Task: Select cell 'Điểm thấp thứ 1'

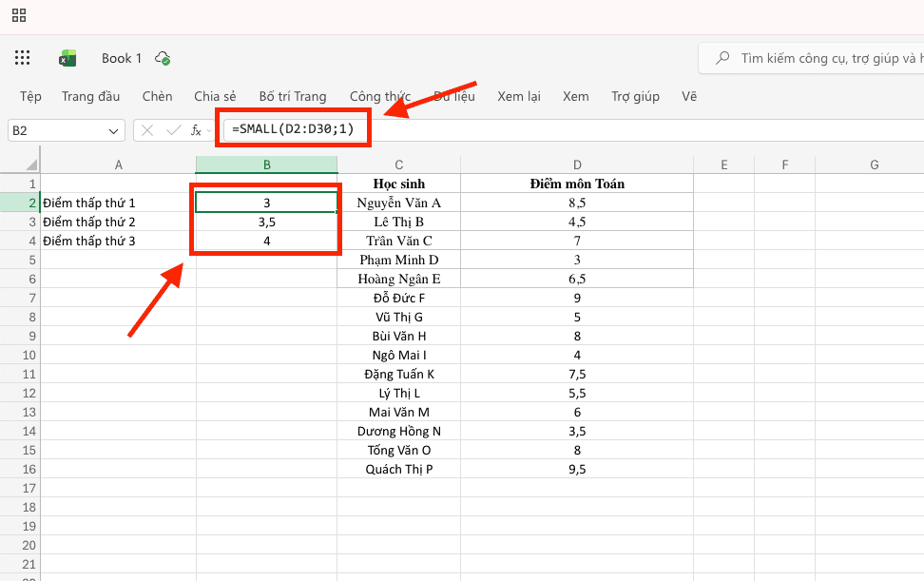Action: click(118, 203)
